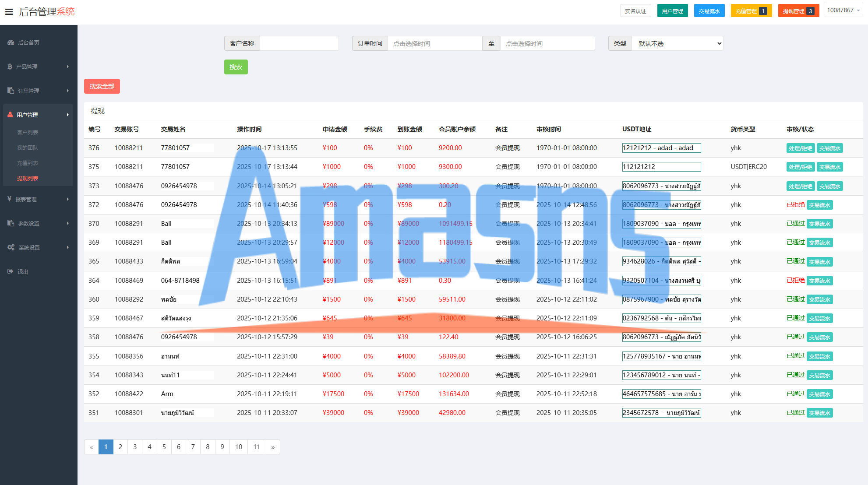The width and height of the screenshot is (868, 485).
Task: Click the yen icon beside 报表管理
Action: [10, 199]
